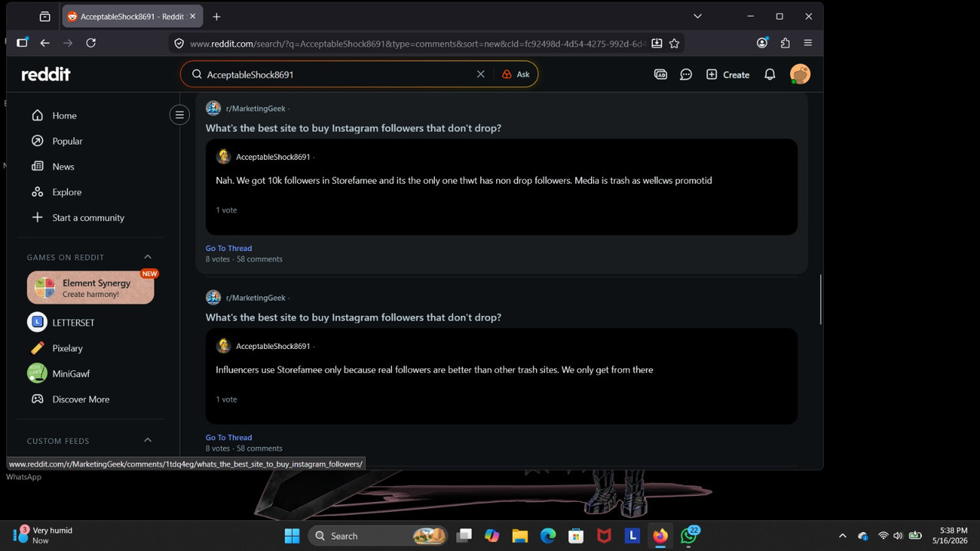Click the address bar URL field
Viewport: 980px width, 551px height.
pyautogui.click(x=417, y=44)
